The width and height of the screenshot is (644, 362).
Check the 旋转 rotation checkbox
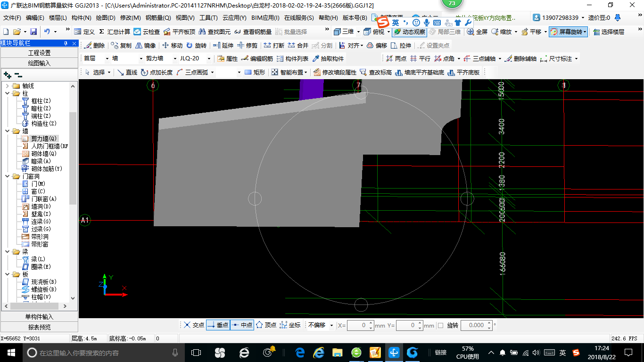(441, 325)
